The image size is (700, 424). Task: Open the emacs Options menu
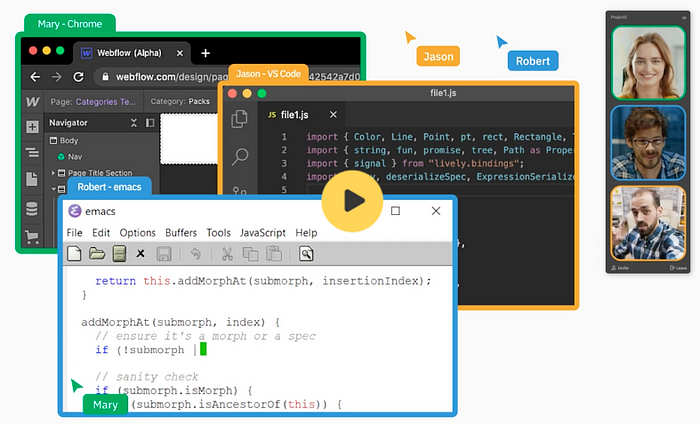click(x=138, y=233)
